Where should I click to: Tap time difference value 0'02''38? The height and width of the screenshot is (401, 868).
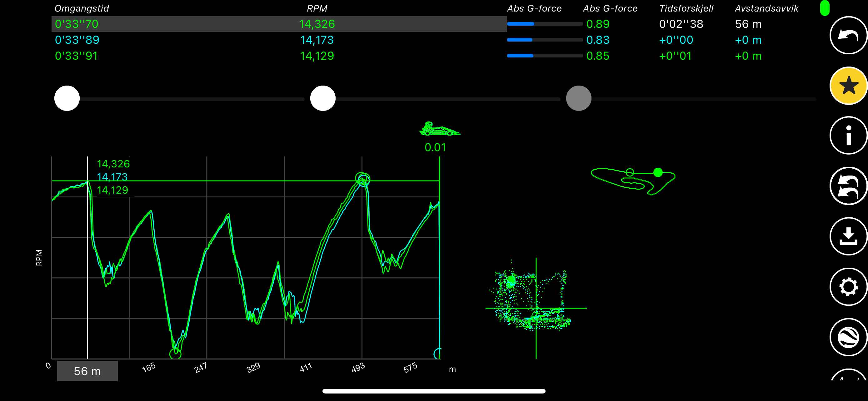(x=681, y=24)
